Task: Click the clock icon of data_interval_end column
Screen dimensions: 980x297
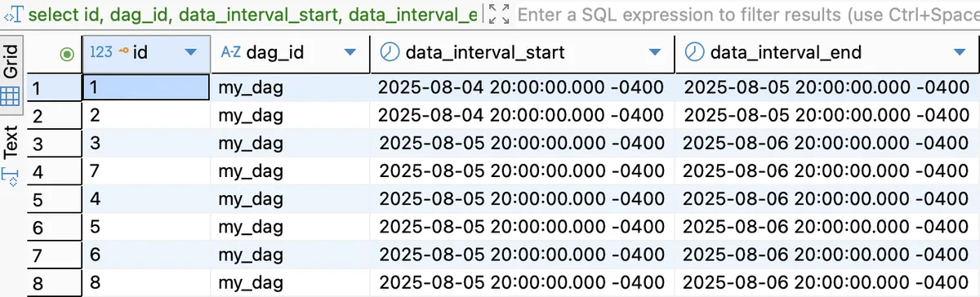Action: pyautogui.click(x=695, y=53)
